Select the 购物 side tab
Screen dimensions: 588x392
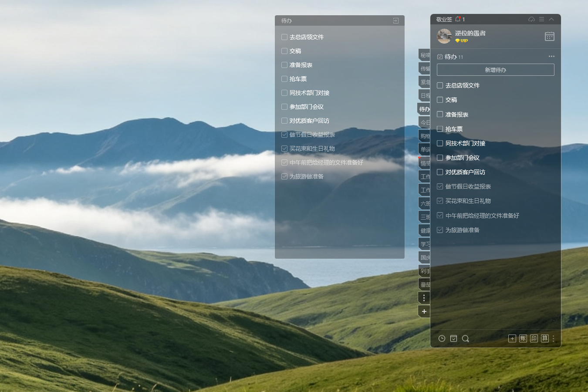point(424,136)
